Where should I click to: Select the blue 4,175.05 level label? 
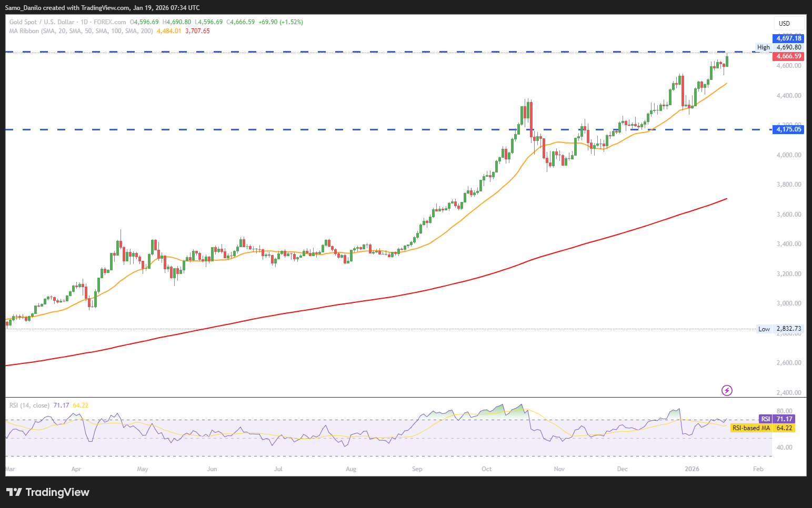click(x=789, y=129)
